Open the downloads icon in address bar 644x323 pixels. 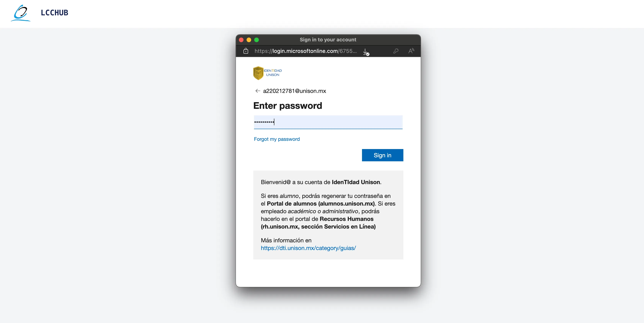[366, 52]
